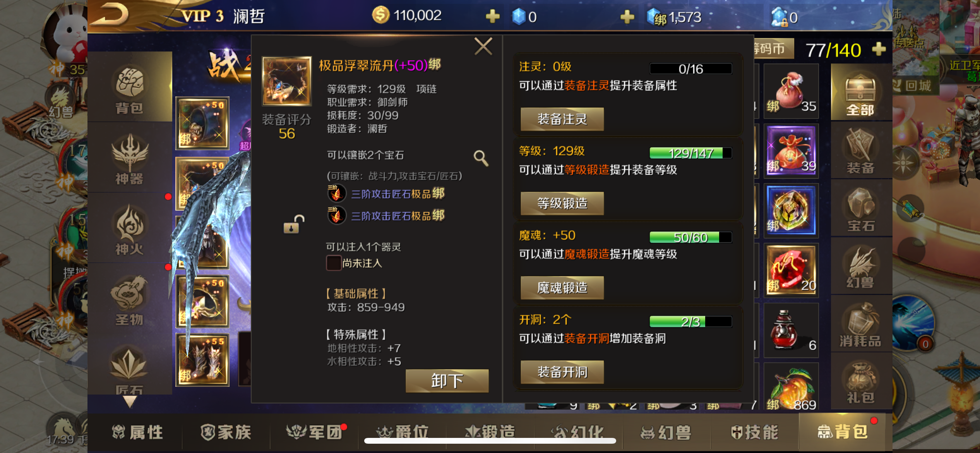Tap the golden back arrow icon
The image size is (980, 453).
coord(111,15)
